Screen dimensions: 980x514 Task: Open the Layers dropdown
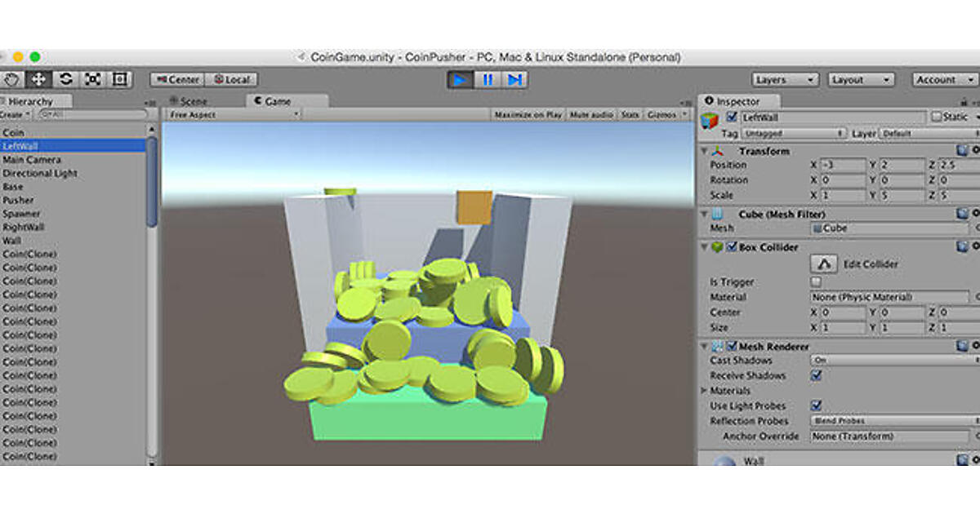[785, 80]
